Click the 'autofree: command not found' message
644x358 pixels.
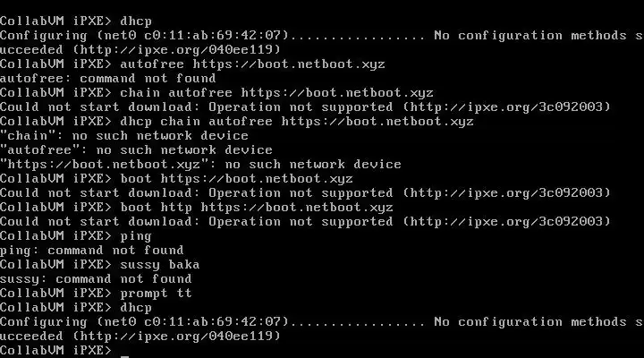(107, 78)
